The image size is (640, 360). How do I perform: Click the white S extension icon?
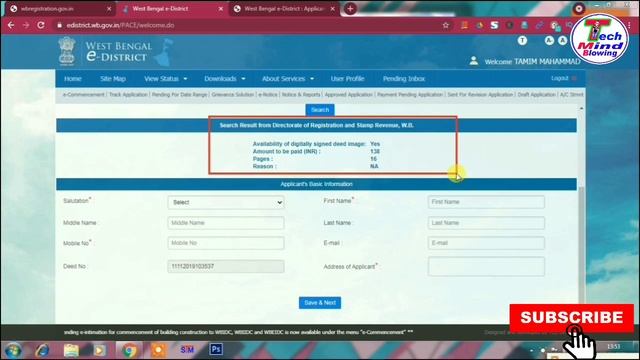pos(494,25)
